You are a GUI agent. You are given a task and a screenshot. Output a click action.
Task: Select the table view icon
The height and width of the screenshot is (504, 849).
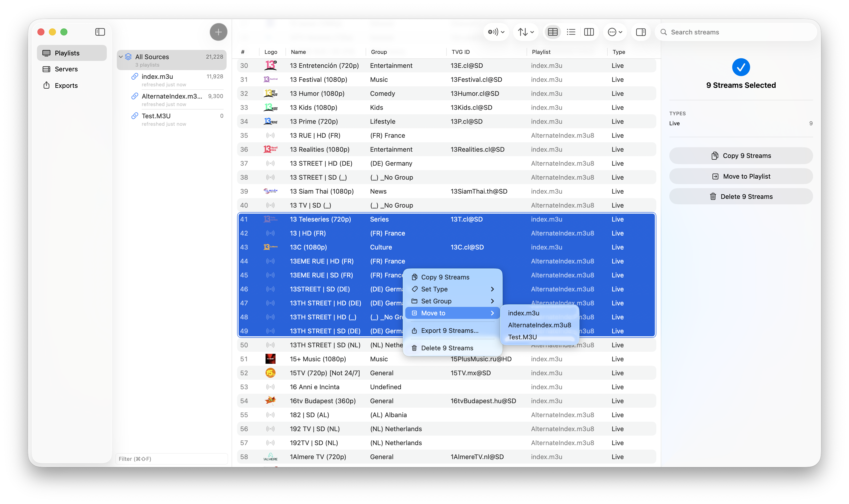coord(553,32)
